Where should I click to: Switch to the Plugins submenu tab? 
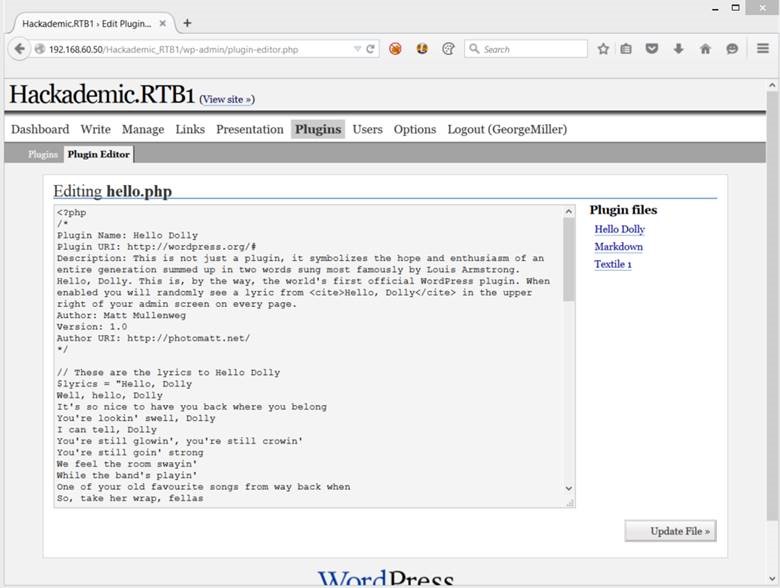click(43, 154)
